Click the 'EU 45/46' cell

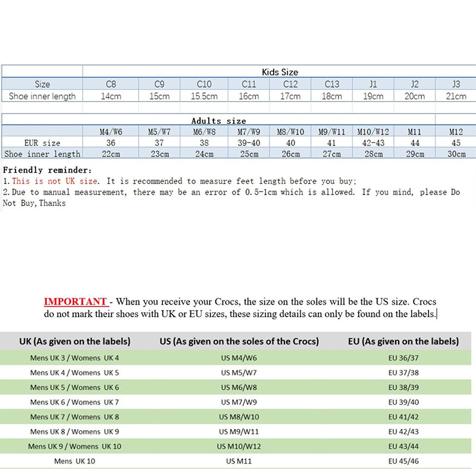[x=403, y=461]
